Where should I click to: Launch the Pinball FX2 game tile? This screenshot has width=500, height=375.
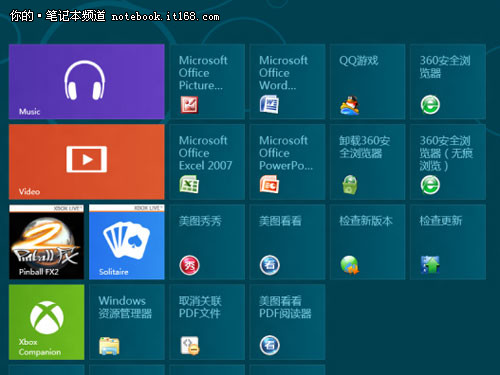(x=47, y=242)
